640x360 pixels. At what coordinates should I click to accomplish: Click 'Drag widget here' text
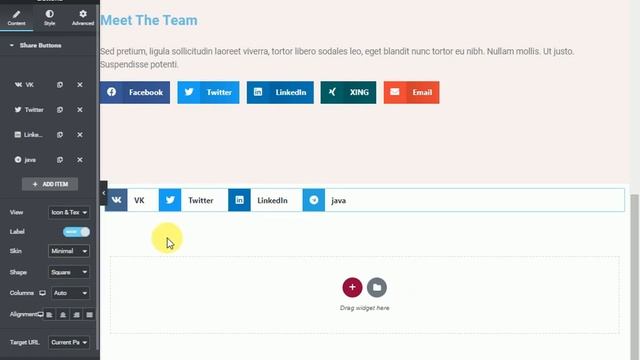click(x=364, y=308)
